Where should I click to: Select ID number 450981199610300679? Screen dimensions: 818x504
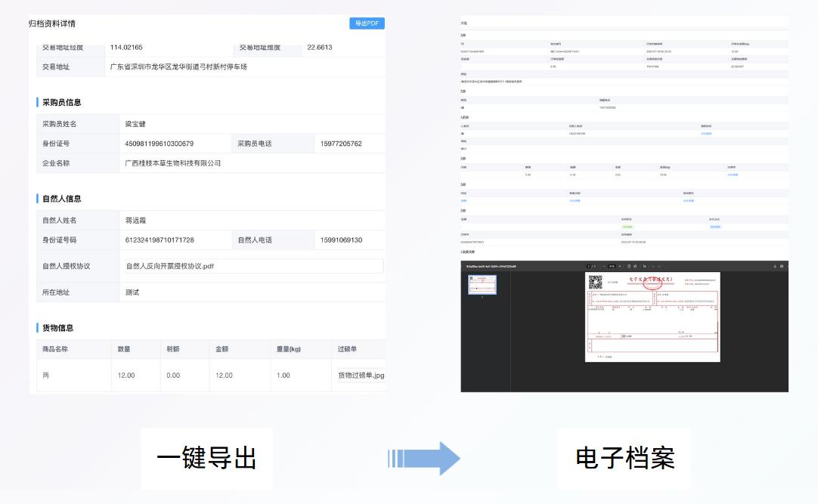159,144
